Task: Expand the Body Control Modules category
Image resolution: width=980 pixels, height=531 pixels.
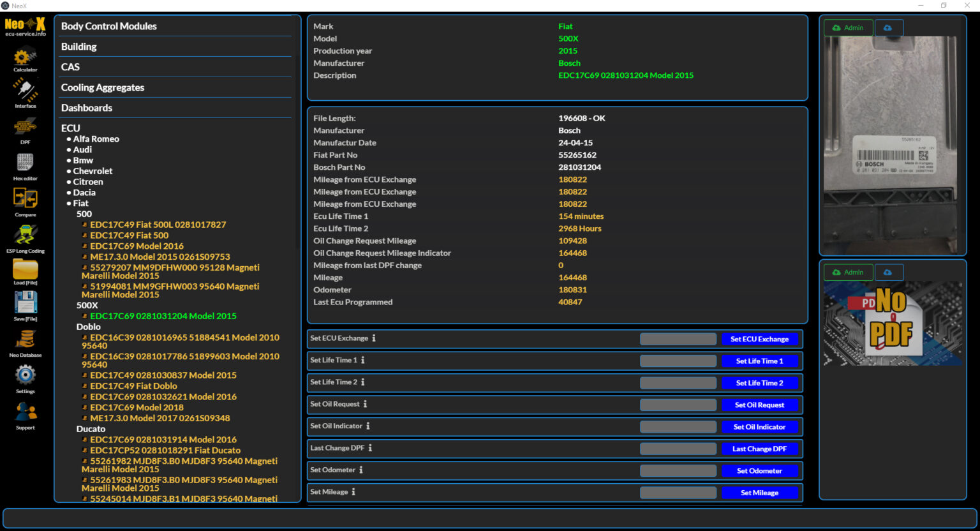Action: [x=108, y=26]
